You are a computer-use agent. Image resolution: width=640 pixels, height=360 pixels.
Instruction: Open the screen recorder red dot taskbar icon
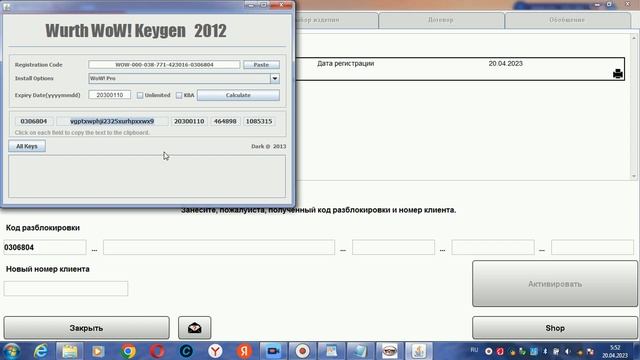(302, 351)
